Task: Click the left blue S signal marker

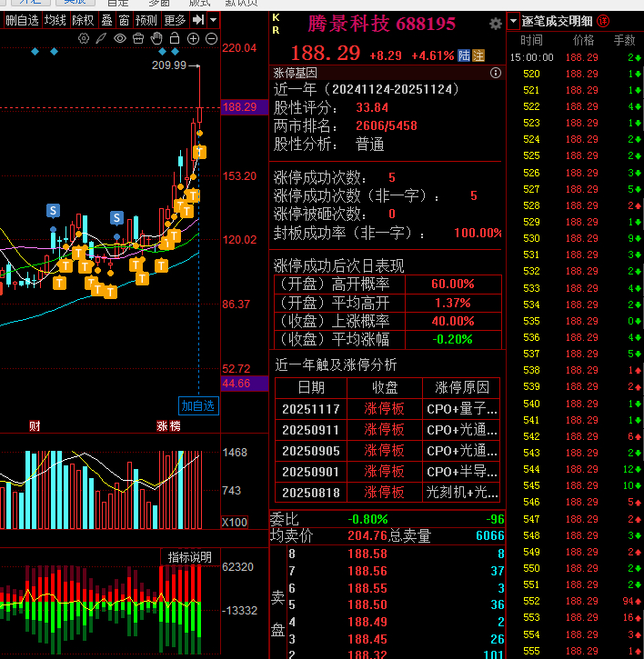Action: (53, 211)
